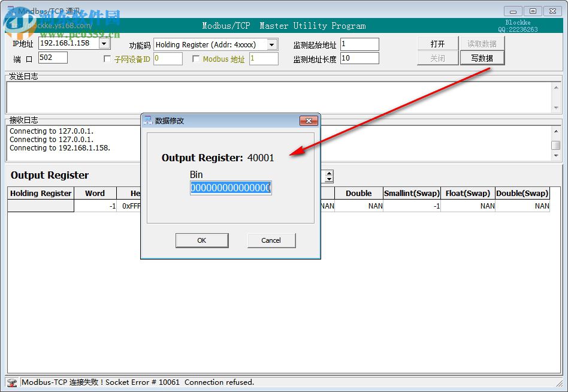The image size is (568, 392).
Task: Click the receive log scrollbar up arrow
Action: click(x=556, y=131)
